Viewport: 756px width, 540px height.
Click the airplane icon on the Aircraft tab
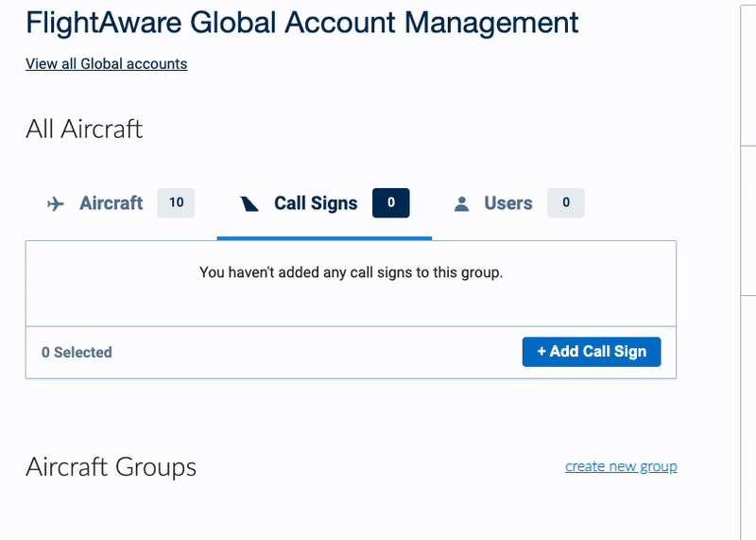pyautogui.click(x=56, y=203)
